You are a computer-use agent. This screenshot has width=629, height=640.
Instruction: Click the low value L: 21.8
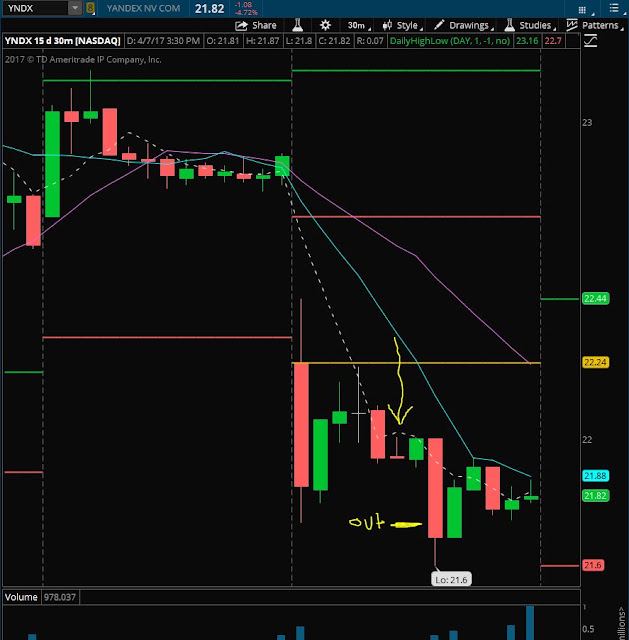pyautogui.click(x=299, y=41)
